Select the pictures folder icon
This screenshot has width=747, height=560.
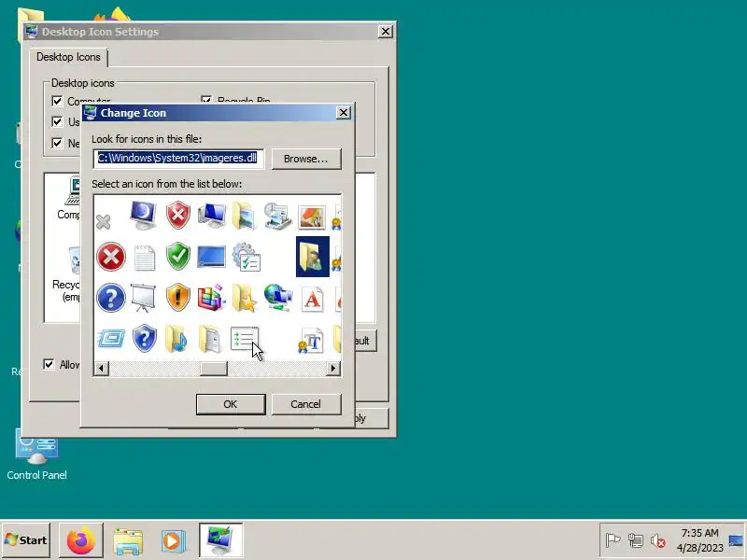[244, 216]
